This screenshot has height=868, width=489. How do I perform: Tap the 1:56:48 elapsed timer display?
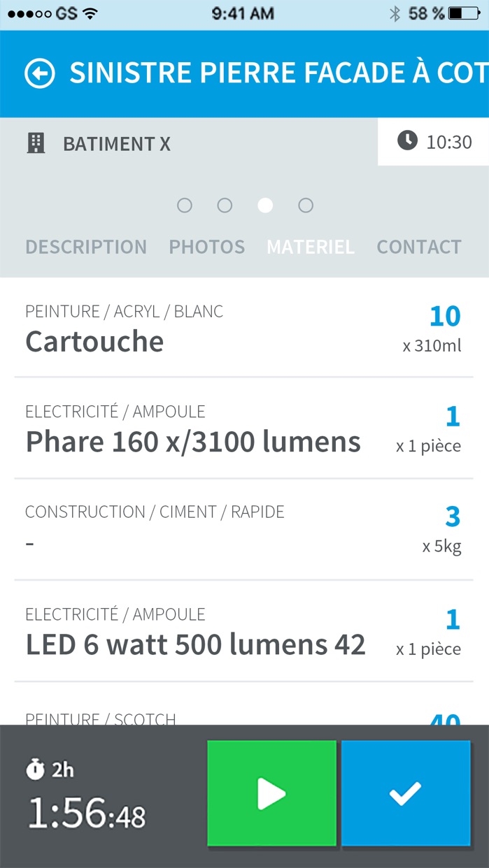[87, 814]
